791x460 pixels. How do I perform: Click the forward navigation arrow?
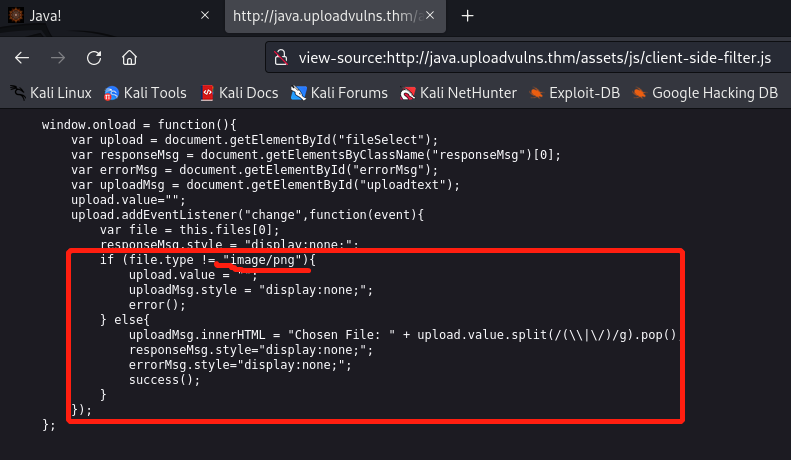point(58,57)
